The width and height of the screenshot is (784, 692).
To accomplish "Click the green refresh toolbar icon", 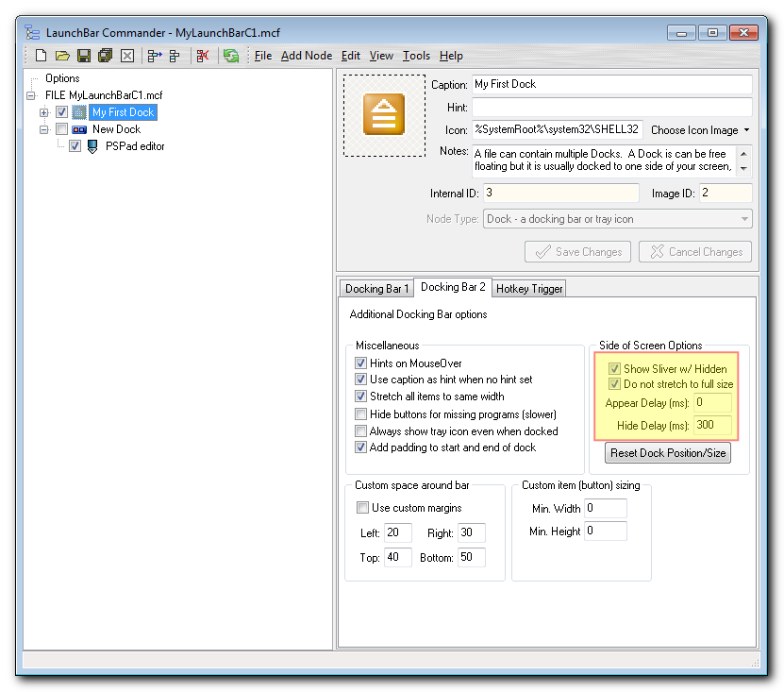I will [x=230, y=56].
